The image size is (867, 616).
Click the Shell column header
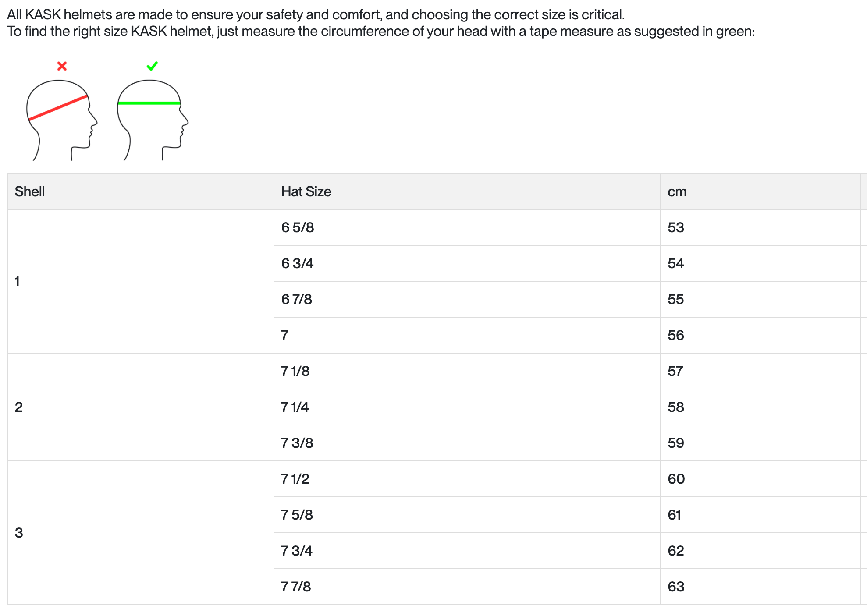(x=30, y=191)
